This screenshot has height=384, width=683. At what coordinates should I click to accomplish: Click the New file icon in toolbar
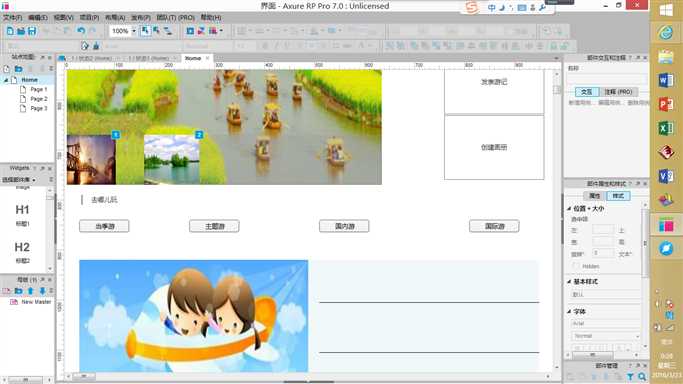[10, 31]
